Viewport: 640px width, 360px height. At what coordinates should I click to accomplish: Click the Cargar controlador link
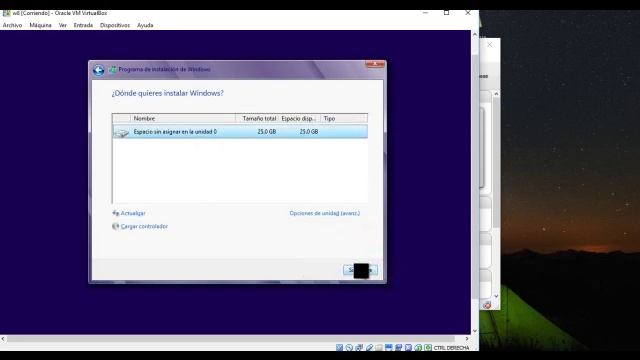[140, 226]
